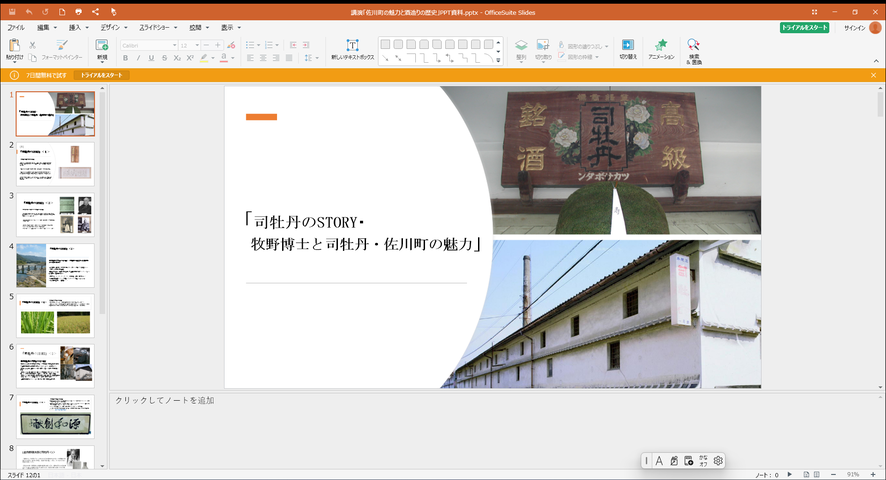Click green トライアルをスタート button
This screenshot has height=480, width=886.
coord(804,28)
